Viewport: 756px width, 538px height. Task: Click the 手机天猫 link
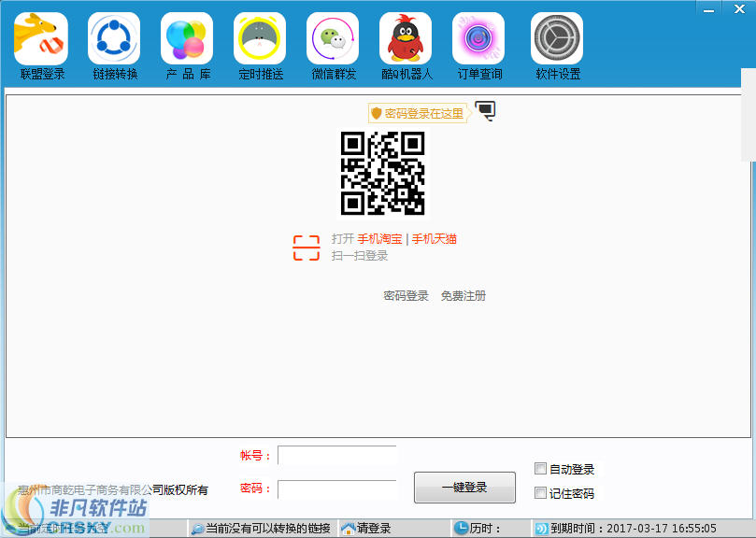pyautogui.click(x=435, y=238)
